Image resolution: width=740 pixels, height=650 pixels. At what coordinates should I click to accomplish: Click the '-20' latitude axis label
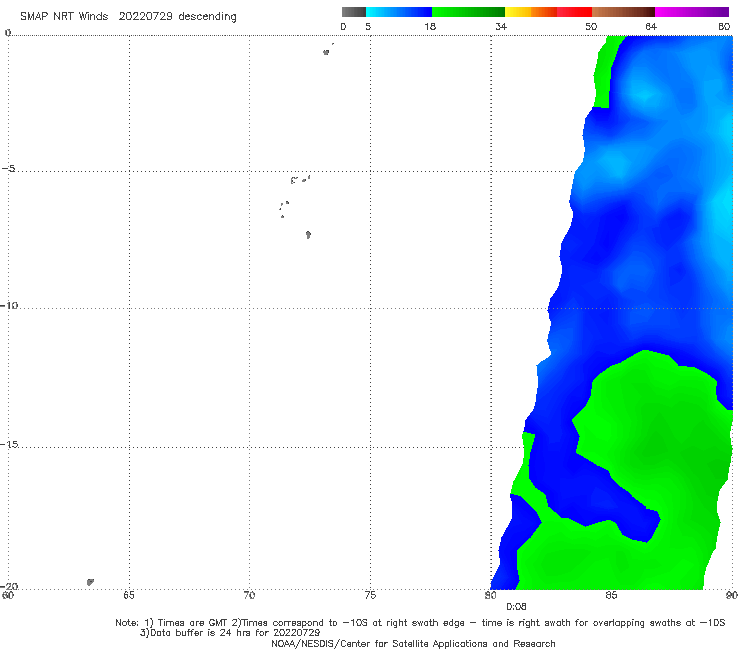click(x=9, y=586)
